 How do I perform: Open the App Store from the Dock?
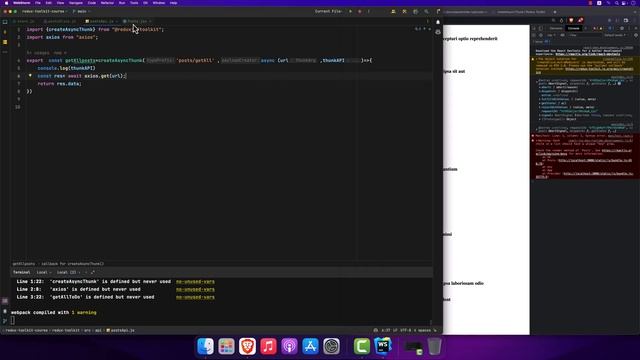point(310,346)
